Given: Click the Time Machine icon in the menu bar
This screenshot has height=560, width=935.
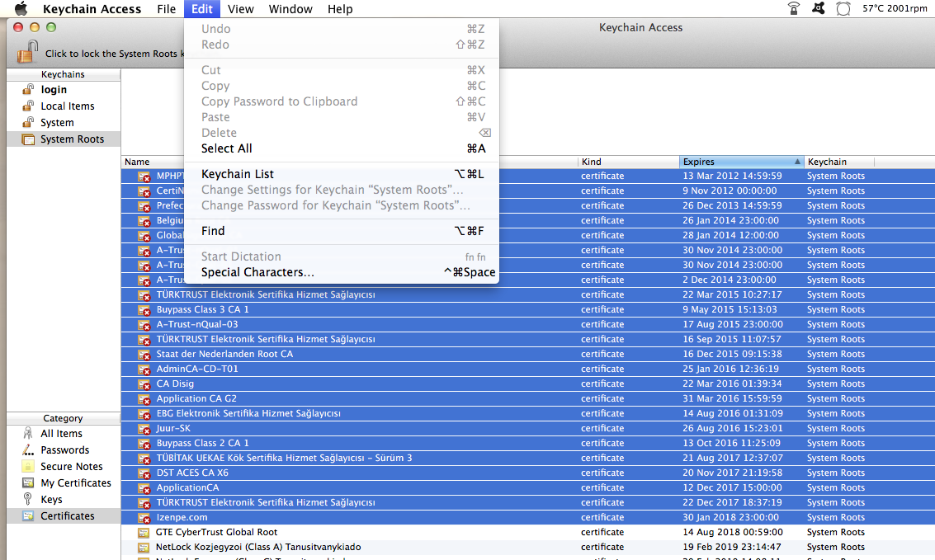Looking at the screenshot, I should [843, 8].
